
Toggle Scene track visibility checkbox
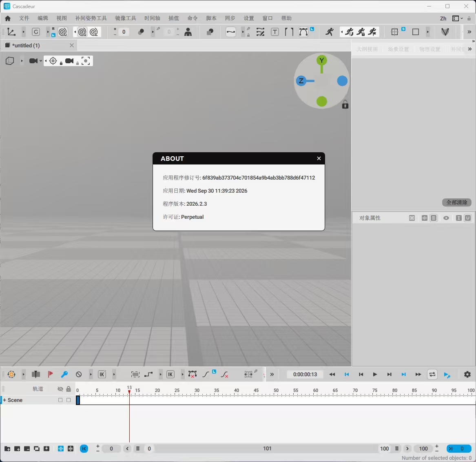pyautogui.click(x=60, y=400)
